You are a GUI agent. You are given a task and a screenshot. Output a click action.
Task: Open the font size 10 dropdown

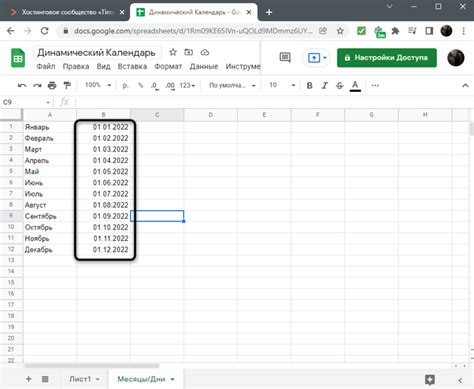coord(282,86)
